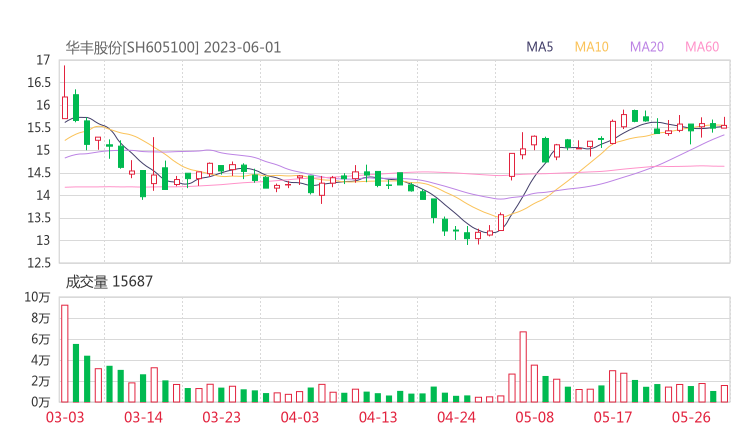Click the 03-03 date axis label
Viewport: 740px width, 440px height.
coord(65,417)
